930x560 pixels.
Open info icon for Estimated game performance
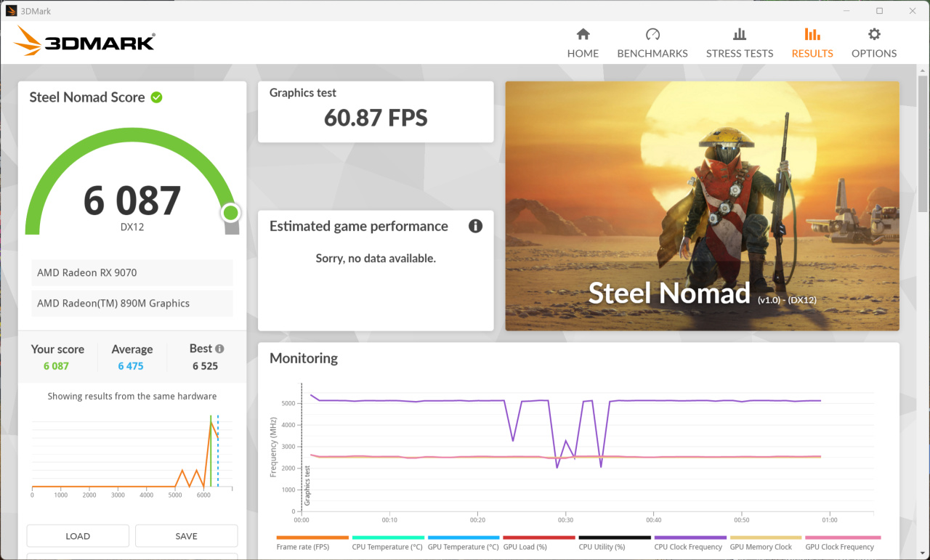tap(475, 226)
